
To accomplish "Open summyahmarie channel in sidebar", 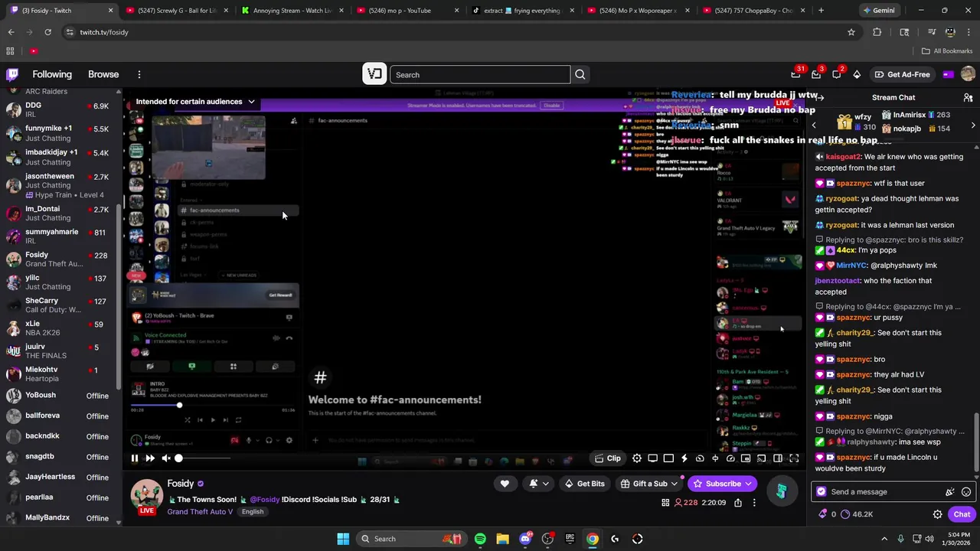I will pos(60,236).
